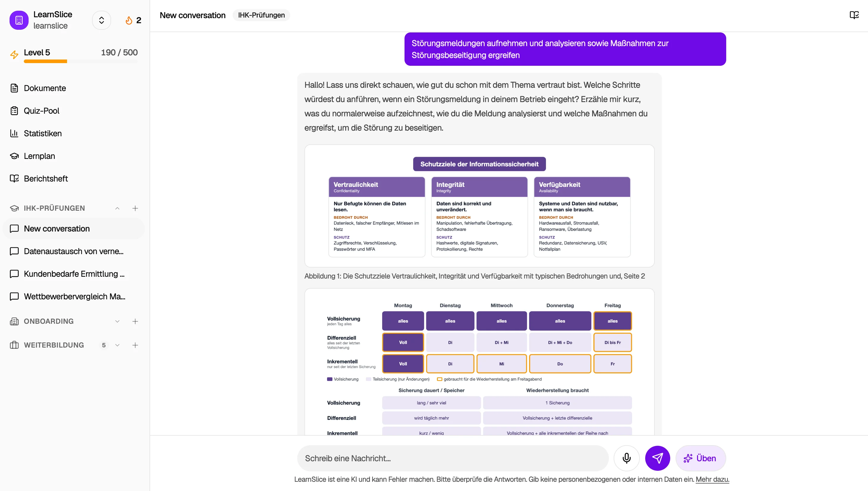Click chat icon beside Wettbewerbervergleich conversation
Image resolution: width=868 pixels, height=491 pixels.
(14, 296)
